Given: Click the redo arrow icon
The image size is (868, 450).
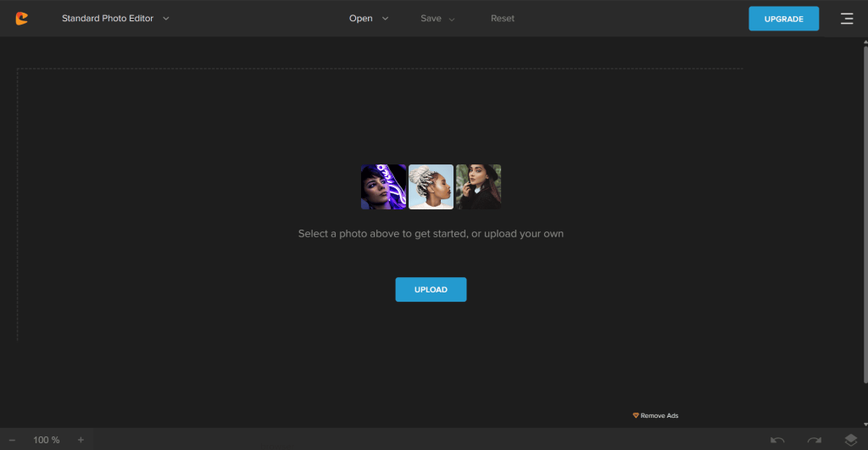Looking at the screenshot, I should pyautogui.click(x=815, y=440).
